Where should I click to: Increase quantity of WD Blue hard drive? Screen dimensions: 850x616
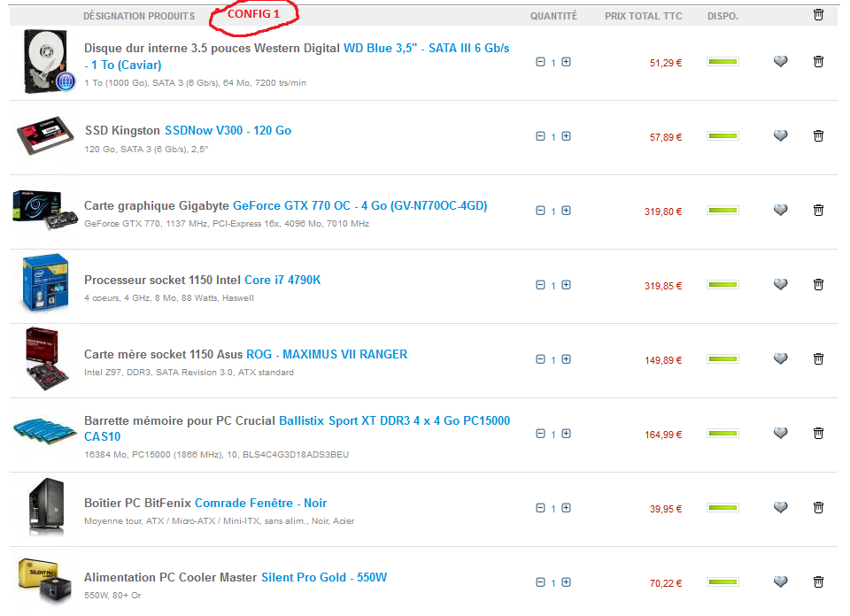click(566, 62)
